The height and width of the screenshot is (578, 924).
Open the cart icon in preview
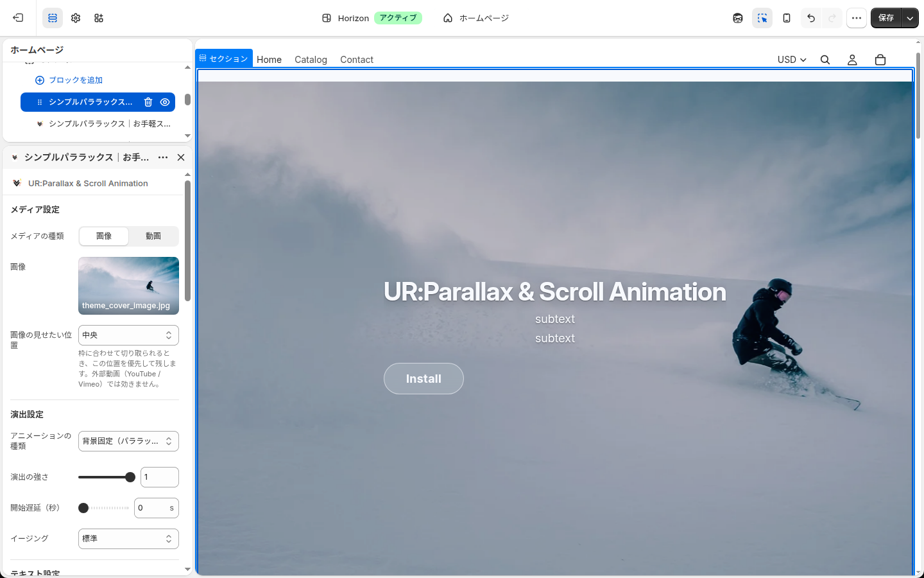click(x=880, y=60)
